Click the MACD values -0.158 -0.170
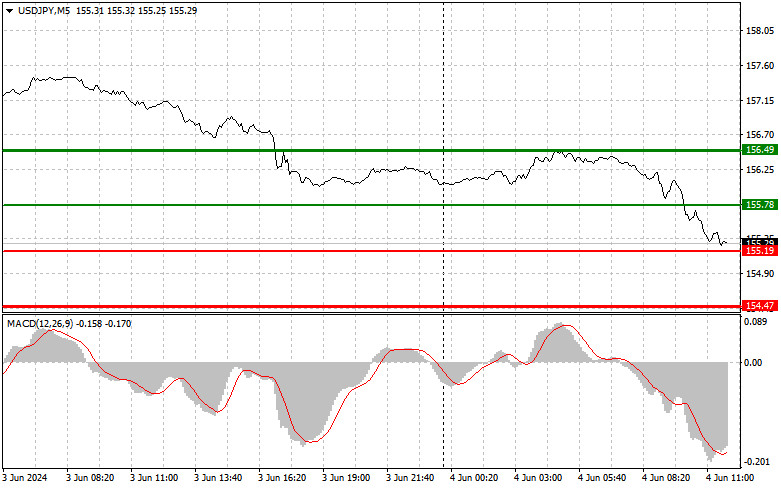 [104, 324]
